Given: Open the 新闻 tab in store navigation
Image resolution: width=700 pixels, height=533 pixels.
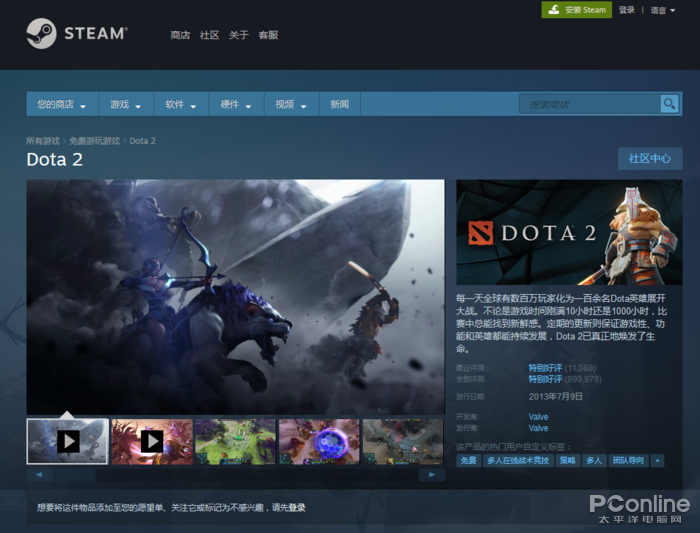Looking at the screenshot, I should [339, 104].
